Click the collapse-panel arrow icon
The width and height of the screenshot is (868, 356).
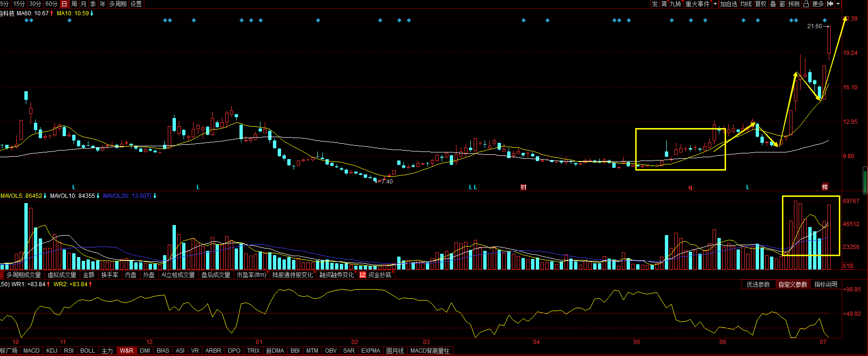point(830,4)
